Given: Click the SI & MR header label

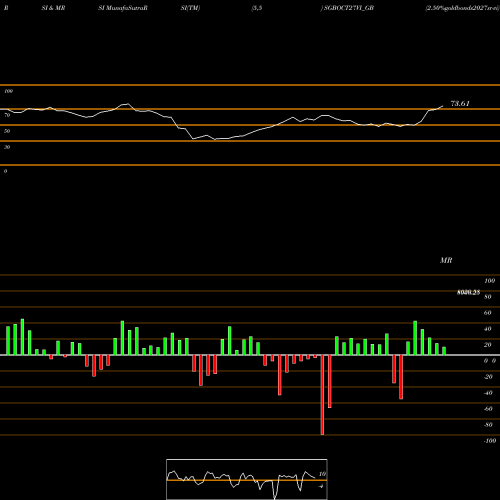Looking at the screenshot, I should [x=53, y=8].
